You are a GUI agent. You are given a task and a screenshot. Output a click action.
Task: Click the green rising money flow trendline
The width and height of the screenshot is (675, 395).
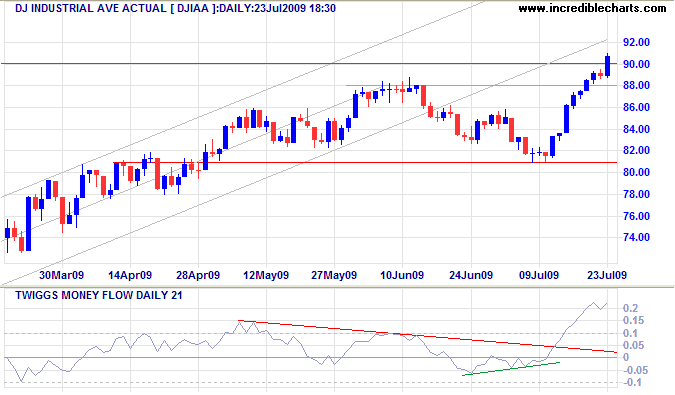[511, 369]
